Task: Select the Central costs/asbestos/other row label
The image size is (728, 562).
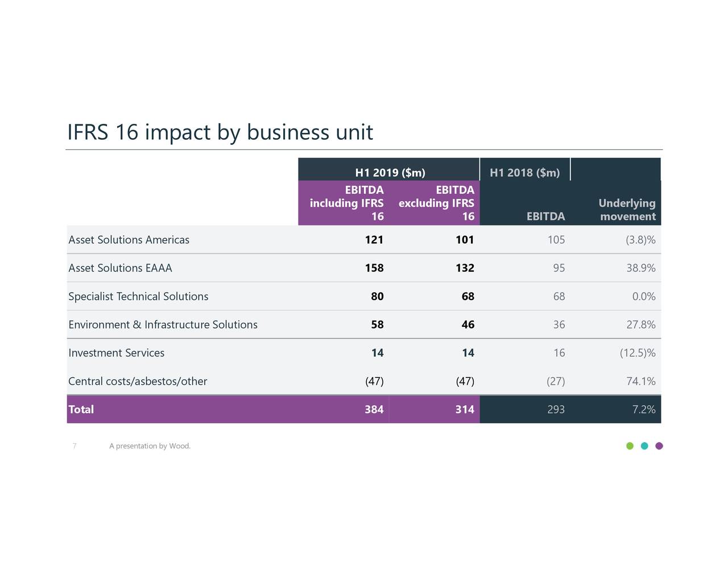Action: click(137, 381)
